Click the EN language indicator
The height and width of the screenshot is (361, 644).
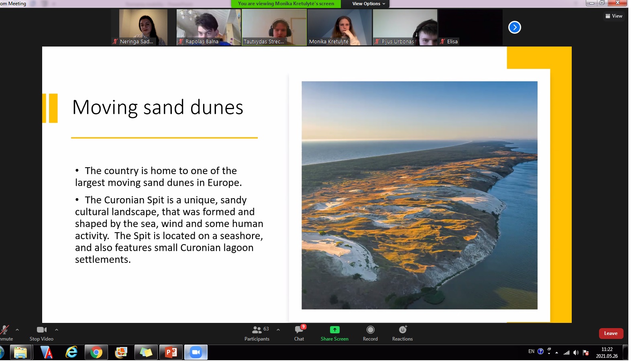531,351
